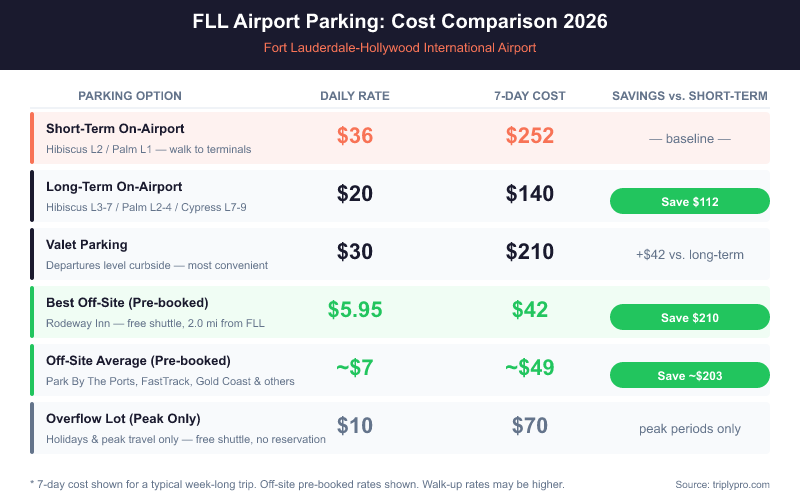Click the FLL Airport Parking title heading
800x500 pixels.
point(400,21)
